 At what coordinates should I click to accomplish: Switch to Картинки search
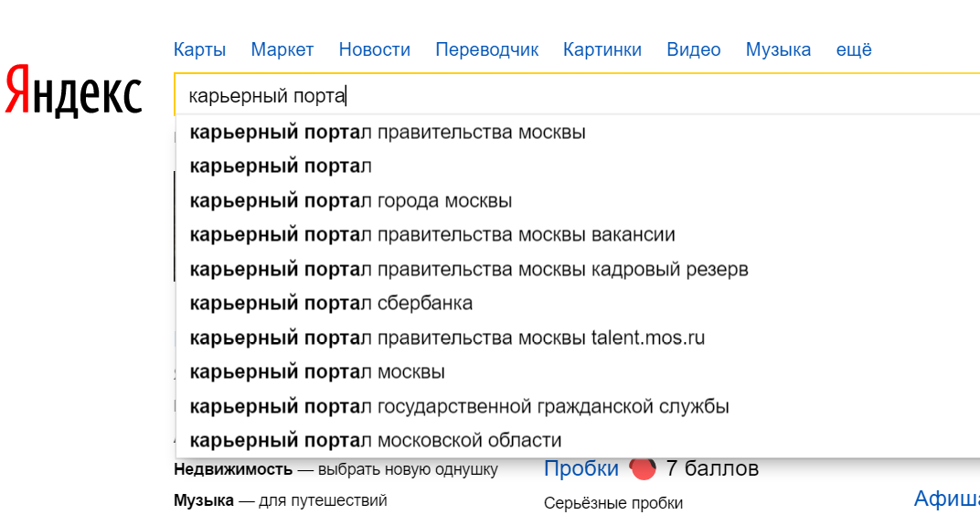click(602, 49)
